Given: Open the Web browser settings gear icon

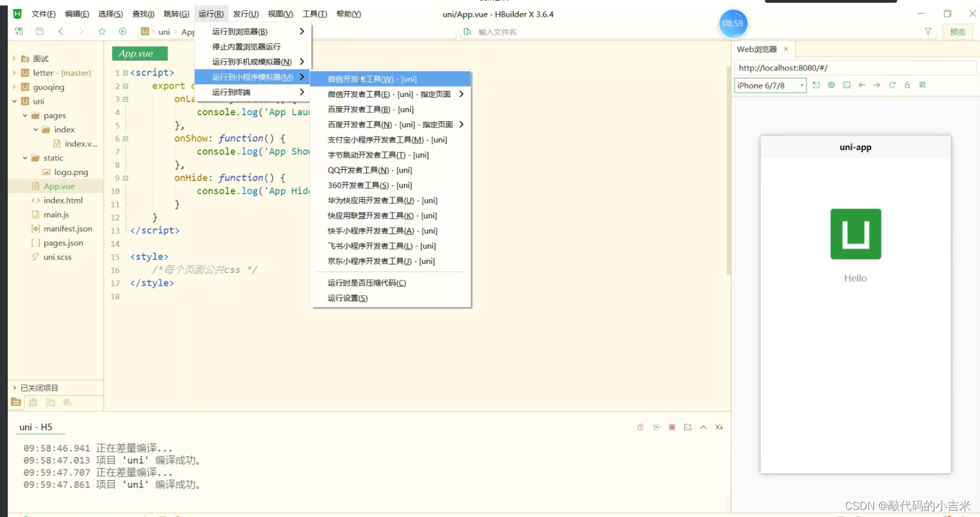Looking at the screenshot, I should [x=831, y=85].
